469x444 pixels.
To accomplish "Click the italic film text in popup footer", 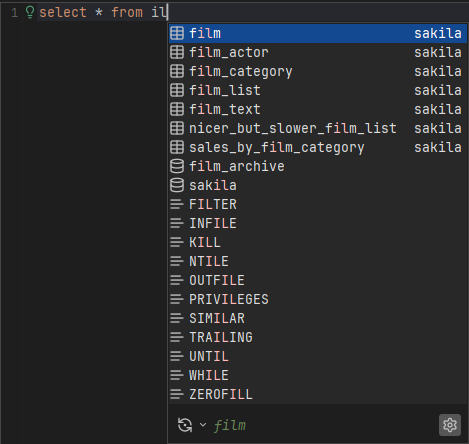I will pyautogui.click(x=230, y=426).
